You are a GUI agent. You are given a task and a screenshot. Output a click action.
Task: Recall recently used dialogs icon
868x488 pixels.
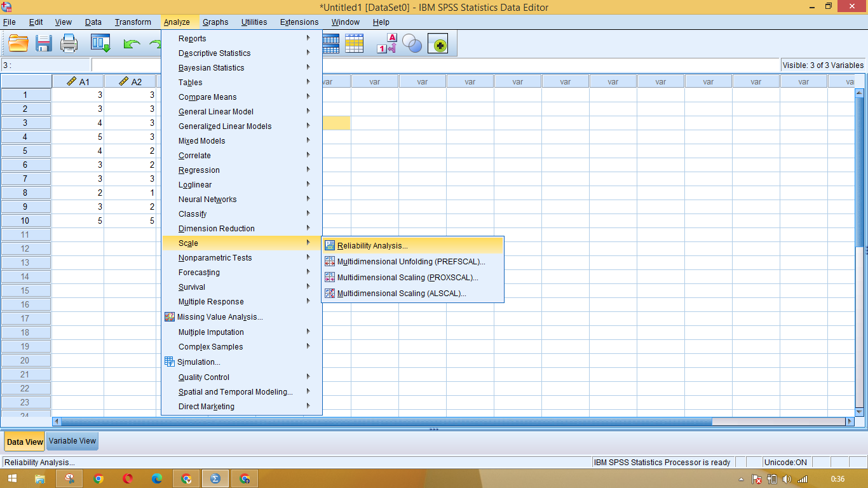(x=100, y=44)
